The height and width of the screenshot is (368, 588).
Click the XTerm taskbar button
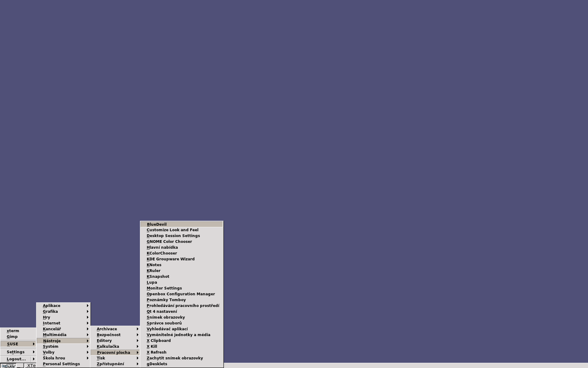(31, 366)
